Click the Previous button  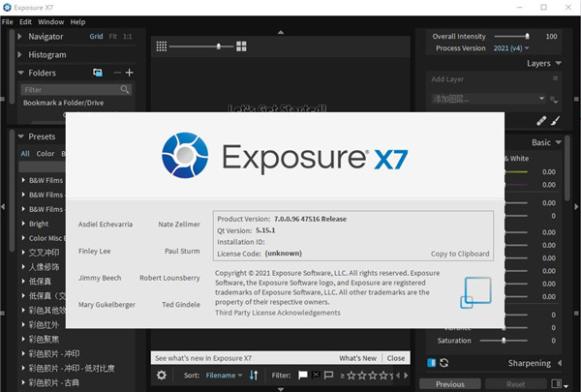pos(450,384)
